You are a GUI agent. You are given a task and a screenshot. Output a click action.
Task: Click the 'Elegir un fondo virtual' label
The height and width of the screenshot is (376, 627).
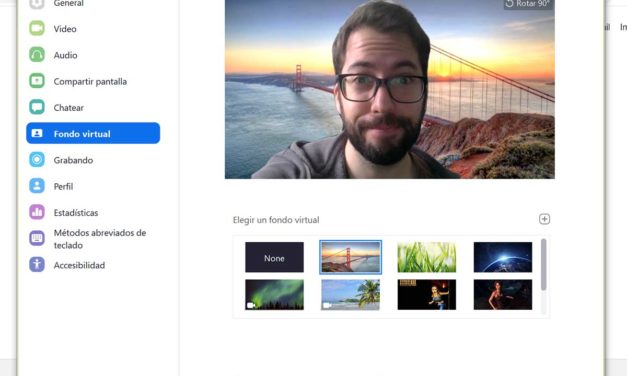[x=276, y=220]
